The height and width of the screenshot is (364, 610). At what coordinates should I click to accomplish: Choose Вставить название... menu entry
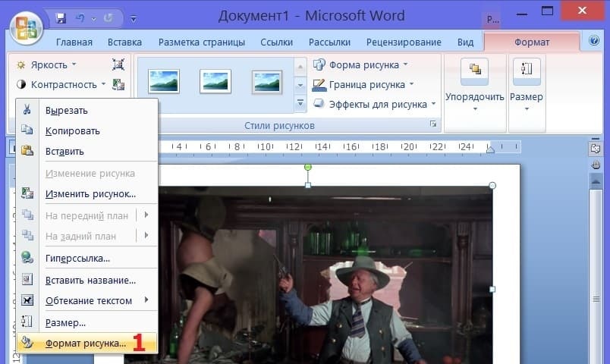coord(87,280)
